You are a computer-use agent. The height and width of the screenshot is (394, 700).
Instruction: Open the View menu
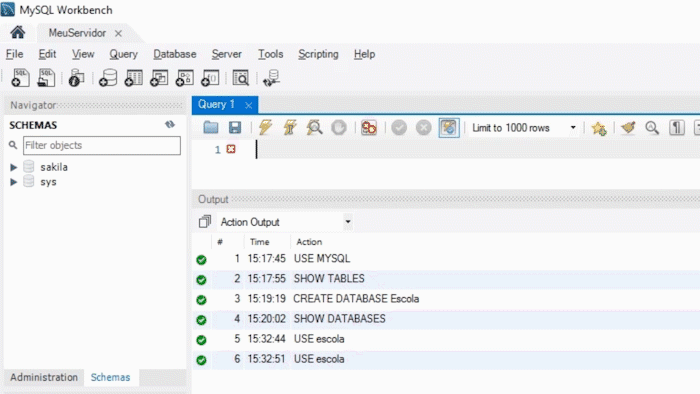click(x=83, y=54)
